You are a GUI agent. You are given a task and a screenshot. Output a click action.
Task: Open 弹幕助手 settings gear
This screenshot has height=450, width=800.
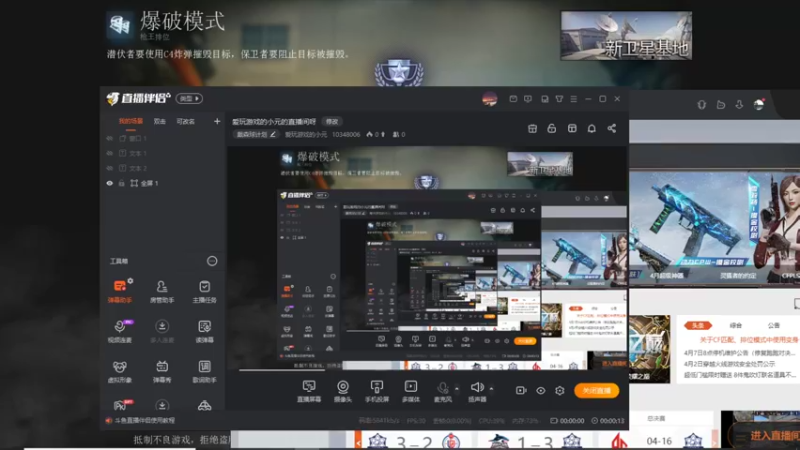point(131,281)
